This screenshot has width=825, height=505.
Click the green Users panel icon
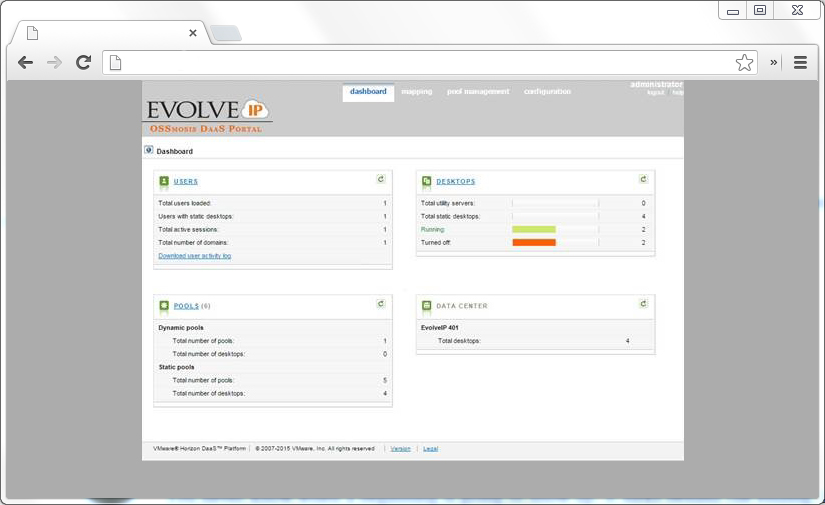164,181
